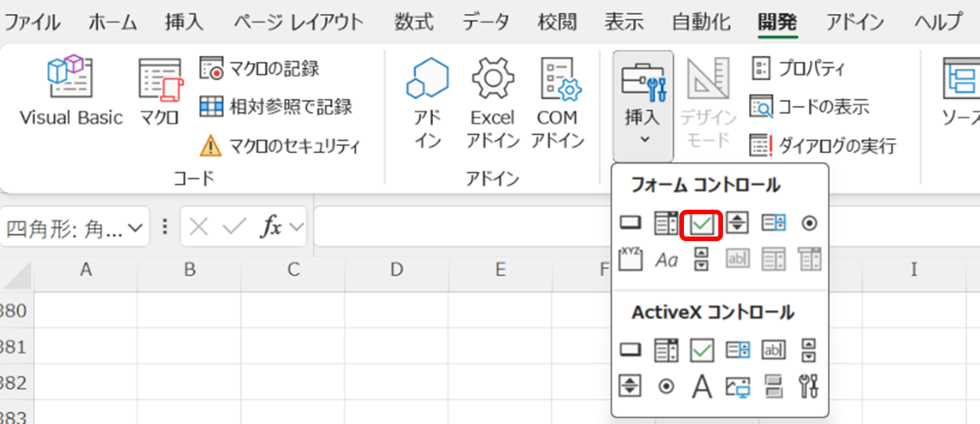980x424 pixels.
Task: Click マクロの記録 to record a macro
Action: pyautogui.click(x=259, y=68)
